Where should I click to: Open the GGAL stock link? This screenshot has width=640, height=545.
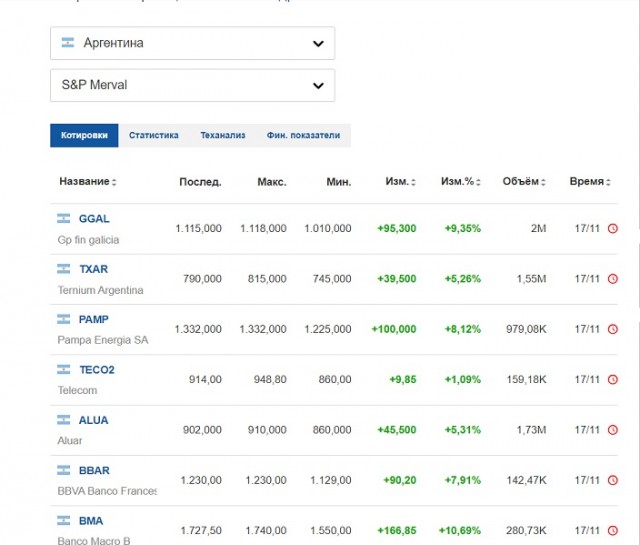94,218
